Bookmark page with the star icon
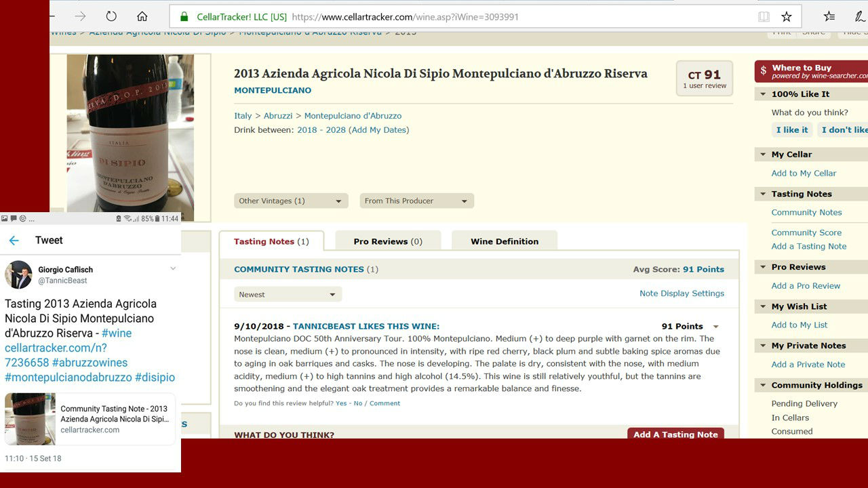 pyautogui.click(x=786, y=16)
